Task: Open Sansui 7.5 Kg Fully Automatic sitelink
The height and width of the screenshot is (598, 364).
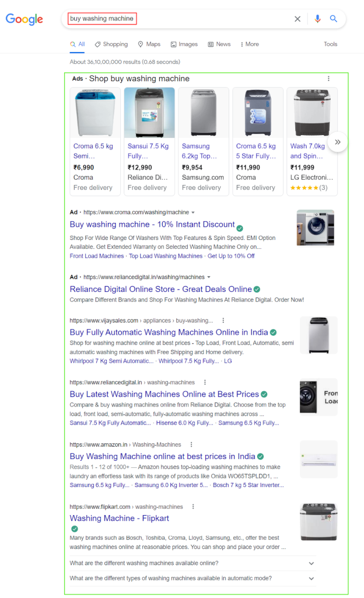Action: (110, 423)
